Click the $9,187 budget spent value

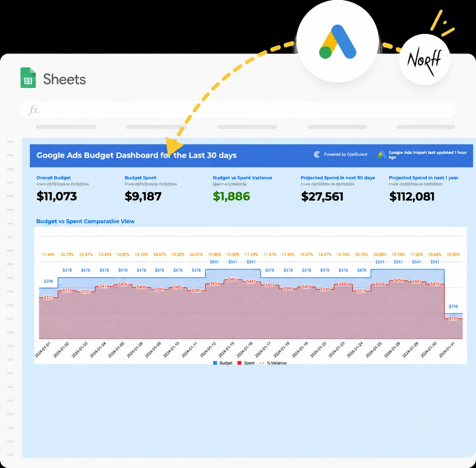point(143,196)
